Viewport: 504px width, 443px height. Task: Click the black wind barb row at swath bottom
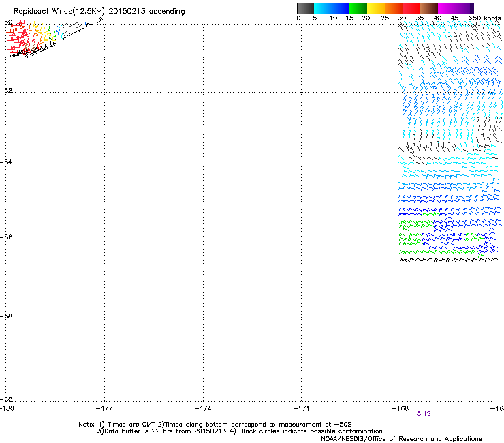(x=449, y=260)
